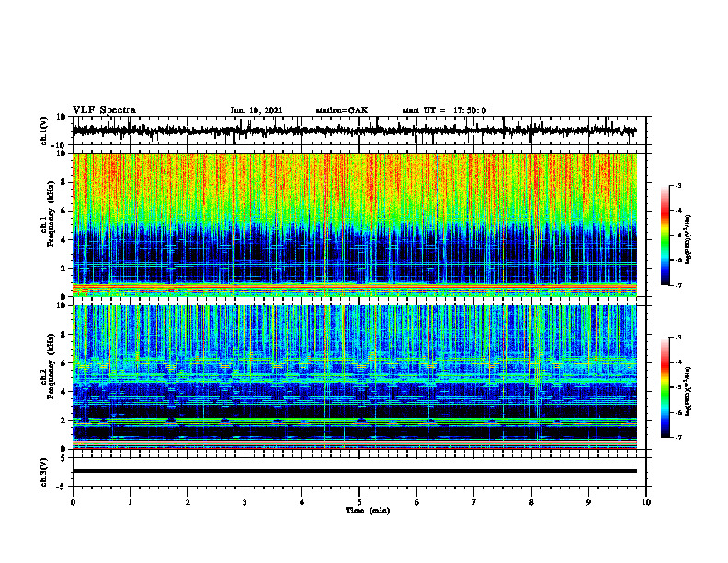Click the ch.2 color bar log(PSD) unit label
Image resolution: width=728 pixels, height=563 pixels.
689,391
